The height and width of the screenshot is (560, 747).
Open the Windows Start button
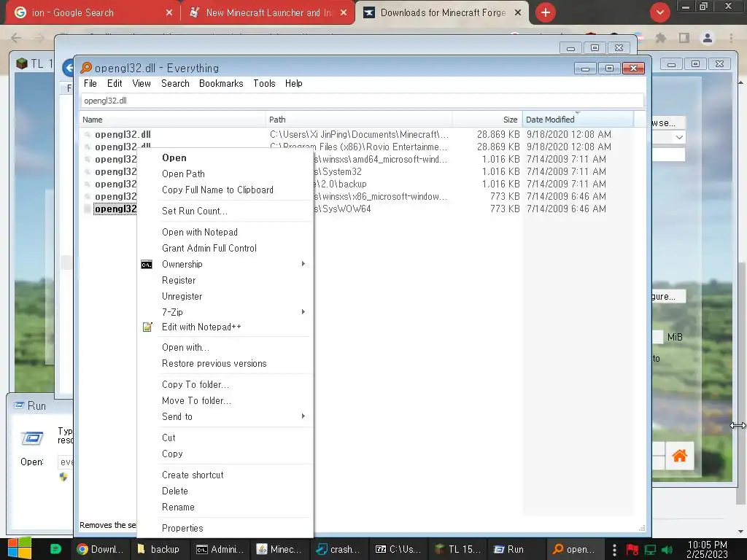coord(19,548)
